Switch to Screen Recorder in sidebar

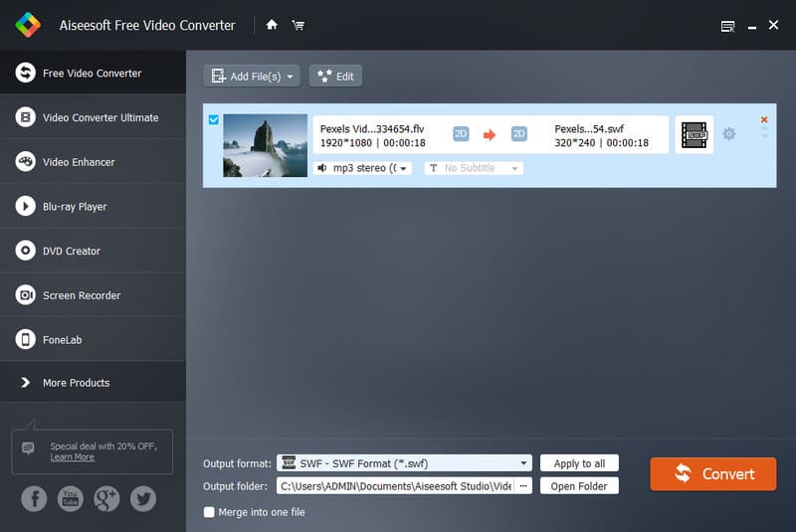[81, 295]
